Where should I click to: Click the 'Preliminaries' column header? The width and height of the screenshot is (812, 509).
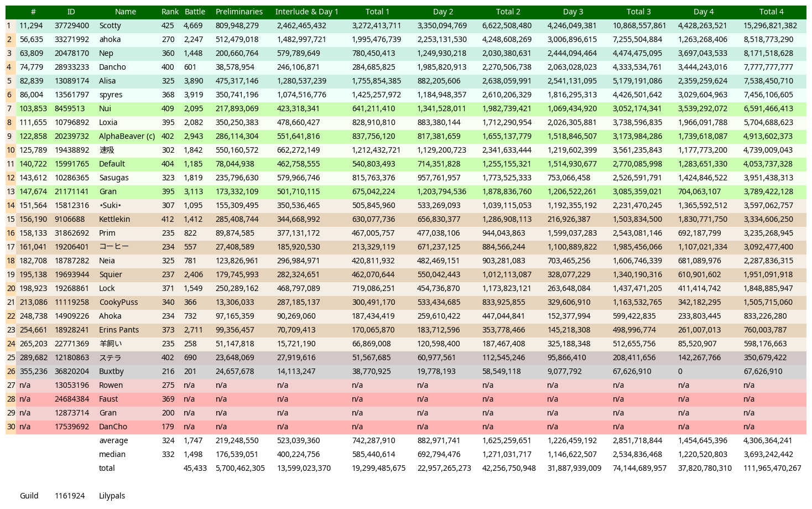(x=239, y=12)
